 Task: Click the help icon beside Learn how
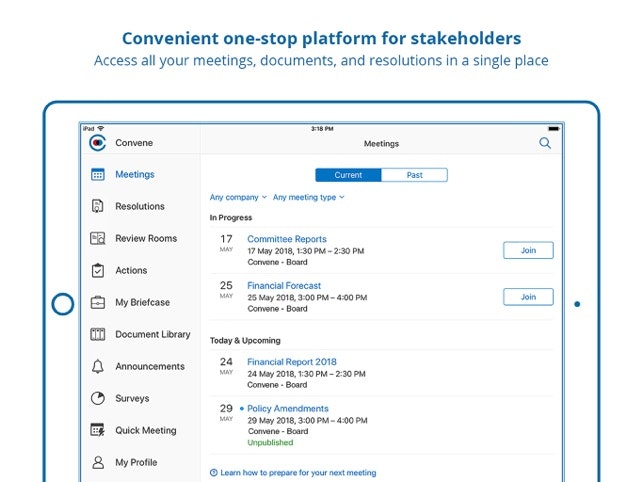(214, 473)
